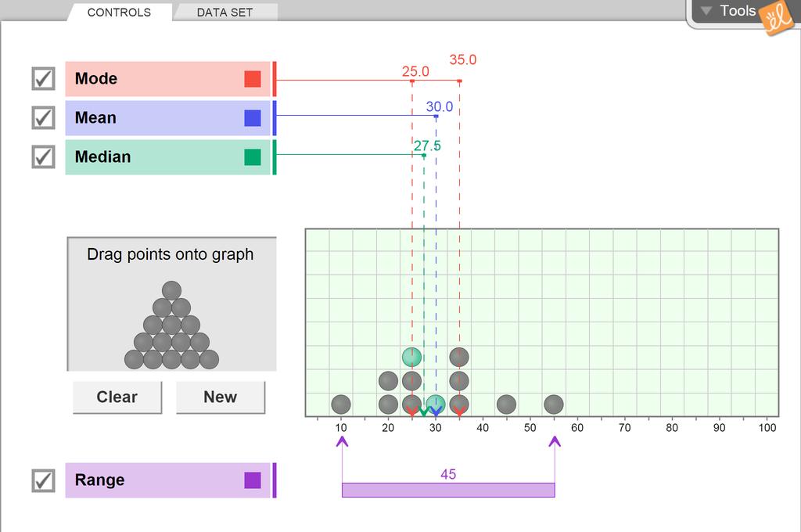Image resolution: width=801 pixels, height=532 pixels.
Task: Click the green Median color square
Action: point(252,157)
